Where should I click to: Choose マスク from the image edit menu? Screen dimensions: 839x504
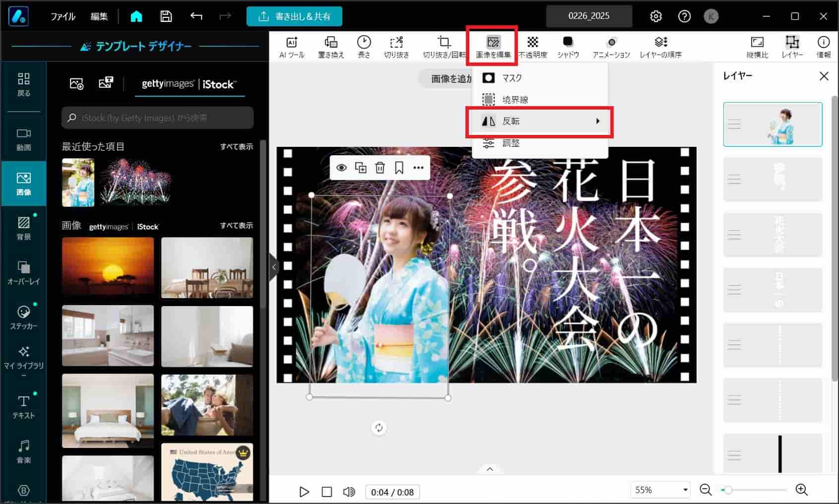point(540,78)
